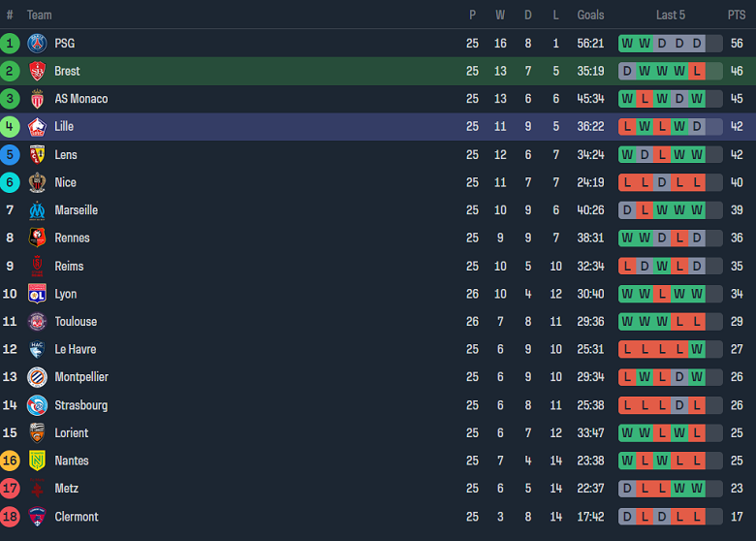The width and height of the screenshot is (756, 541).
Task: Open the Lens team page link
Action: click(x=66, y=155)
